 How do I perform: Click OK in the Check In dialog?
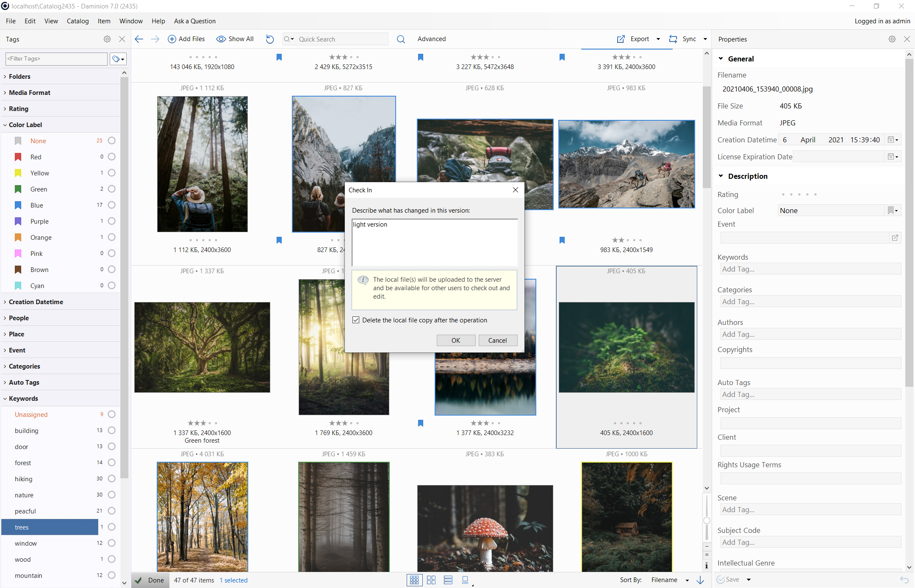tap(455, 340)
